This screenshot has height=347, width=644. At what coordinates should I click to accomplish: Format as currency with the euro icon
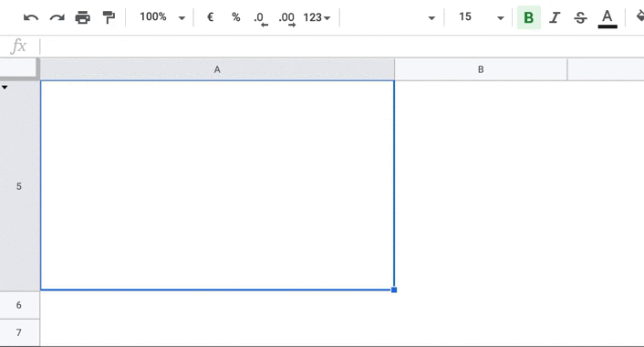(211, 17)
